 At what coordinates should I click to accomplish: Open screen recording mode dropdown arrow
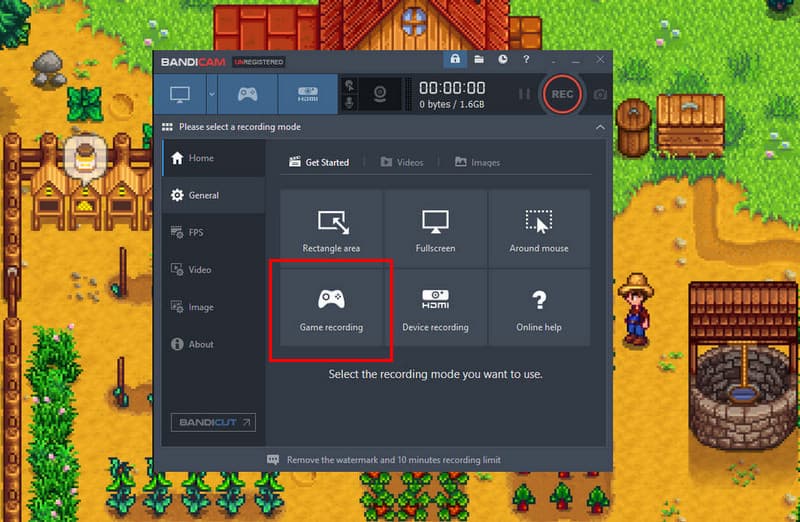pos(212,94)
